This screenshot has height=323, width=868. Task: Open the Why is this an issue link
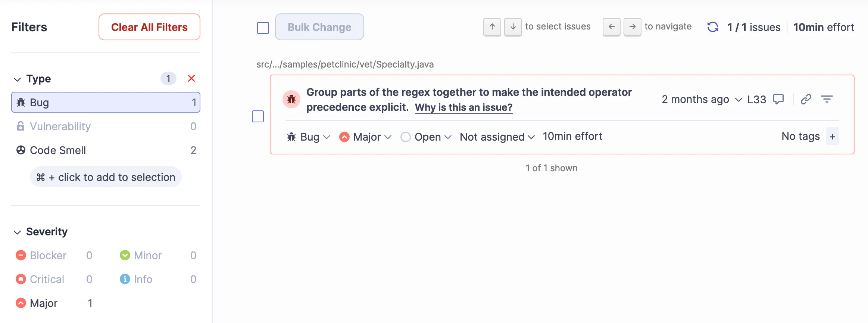[463, 107]
